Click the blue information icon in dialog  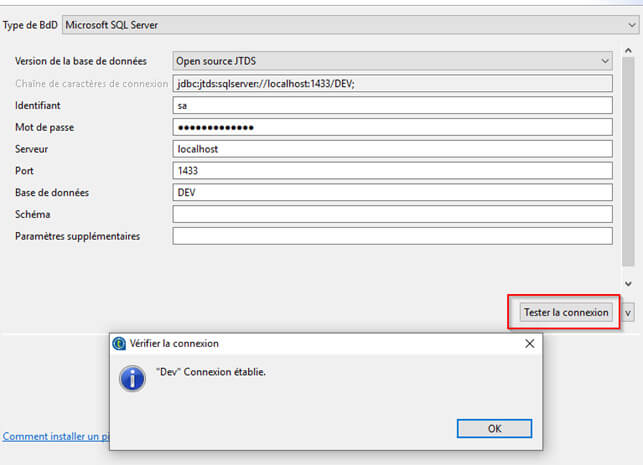[132, 378]
